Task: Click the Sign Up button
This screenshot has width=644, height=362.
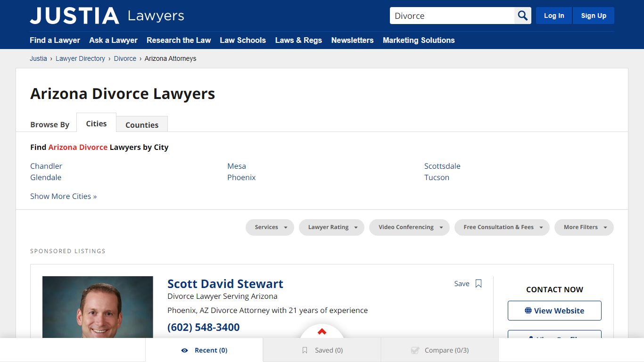Action: pos(594,16)
